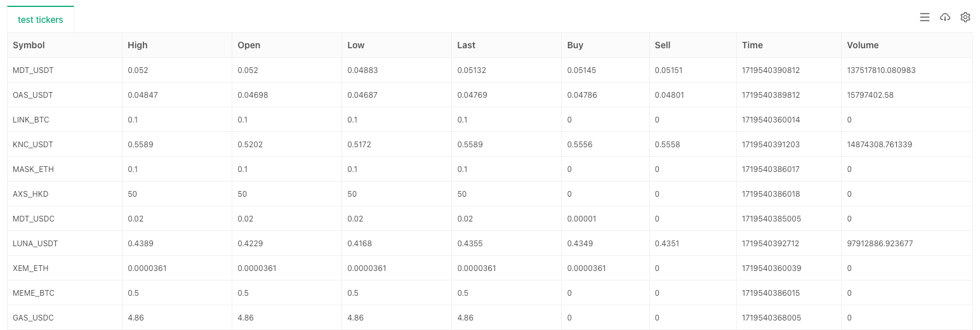980x330 pixels.
Task: Click the Symbol column header
Action: pyautogui.click(x=29, y=45)
